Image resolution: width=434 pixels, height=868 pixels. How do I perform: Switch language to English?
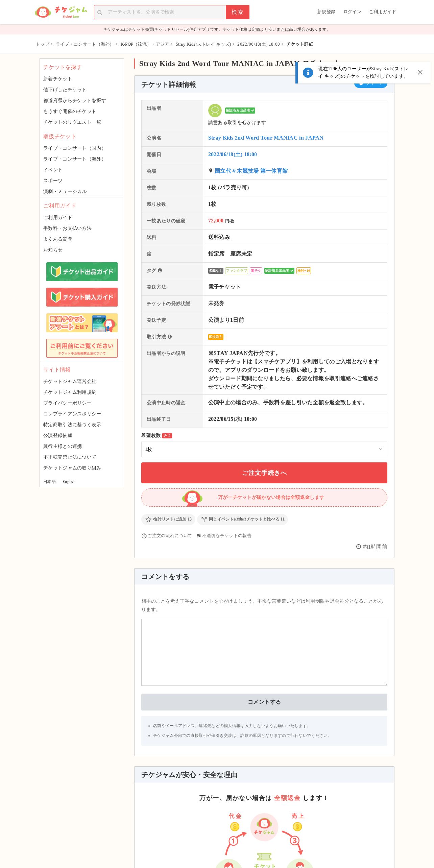click(x=69, y=482)
